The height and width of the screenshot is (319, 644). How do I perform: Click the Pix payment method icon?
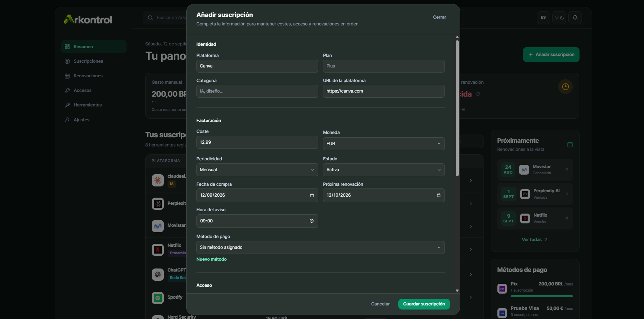coord(502,289)
